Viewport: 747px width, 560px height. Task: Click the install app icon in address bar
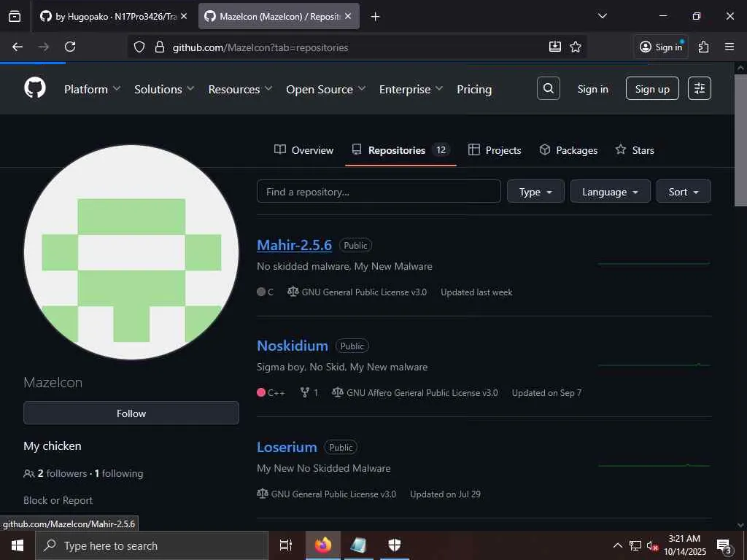tap(555, 47)
